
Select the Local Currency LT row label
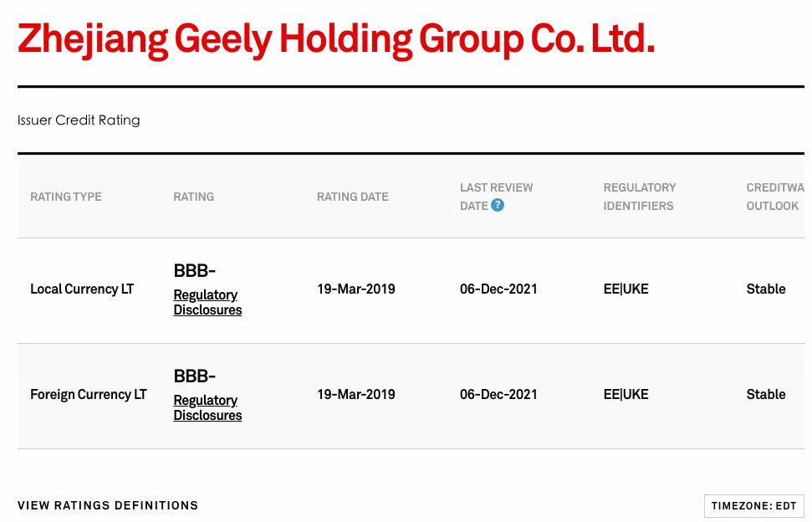point(82,289)
